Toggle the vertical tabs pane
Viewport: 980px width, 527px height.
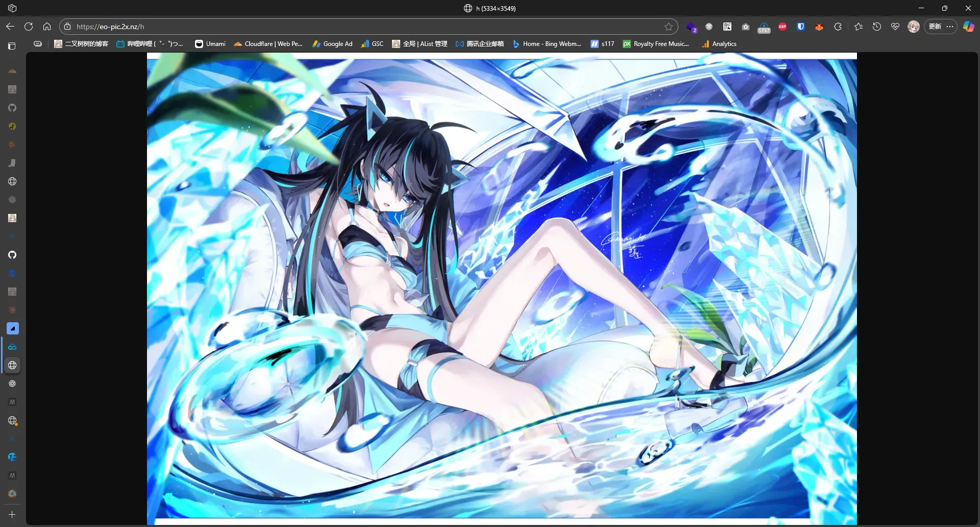click(12, 46)
